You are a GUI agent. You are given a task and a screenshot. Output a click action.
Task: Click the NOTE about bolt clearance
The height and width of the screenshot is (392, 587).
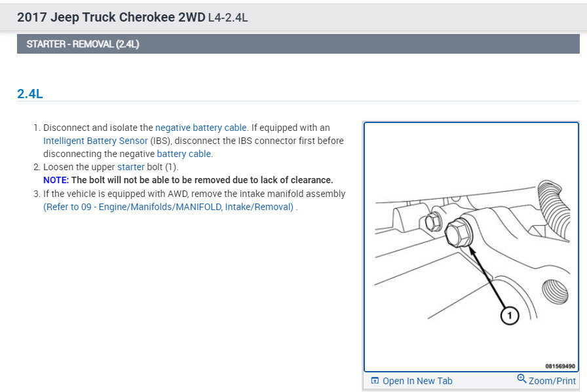point(188,180)
